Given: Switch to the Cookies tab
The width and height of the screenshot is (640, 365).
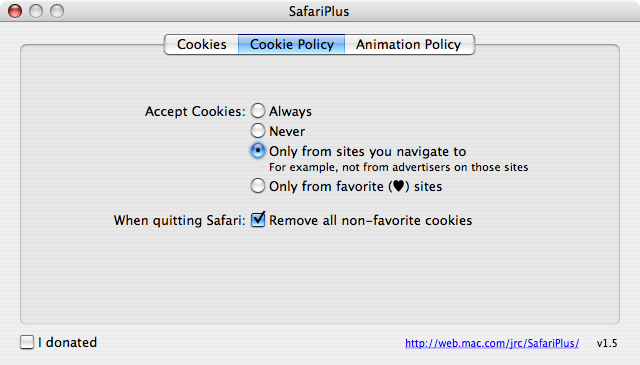Looking at the screenshot, I should (x=202, y=44).
